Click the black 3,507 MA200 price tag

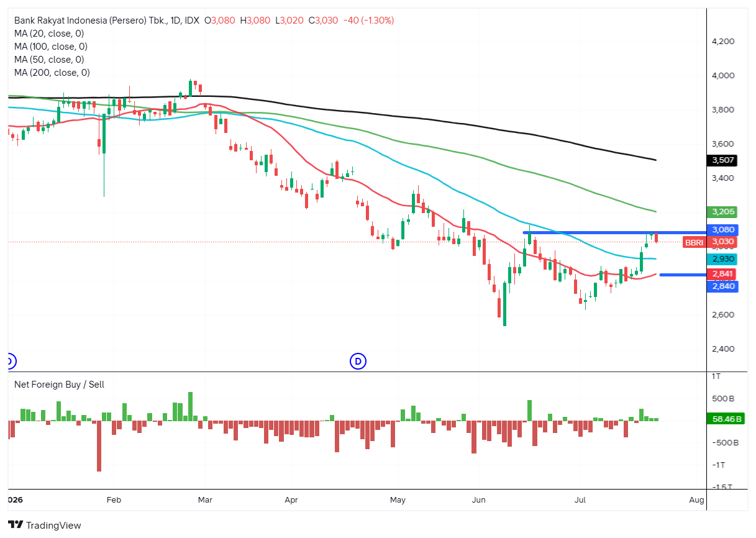(x=722, y=160)
